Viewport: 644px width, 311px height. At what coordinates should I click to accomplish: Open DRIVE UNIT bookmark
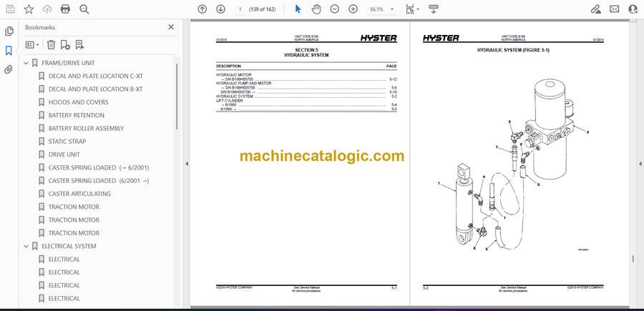(64, 154)
